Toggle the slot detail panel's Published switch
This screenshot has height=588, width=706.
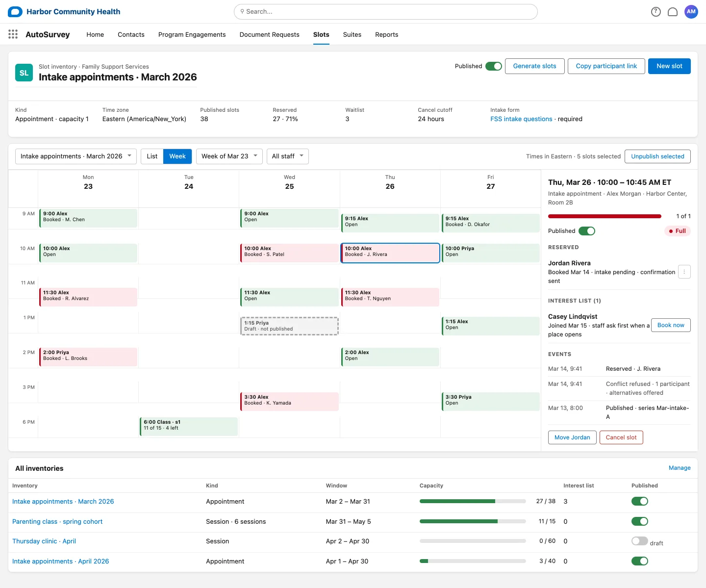[x=587, y=231]
